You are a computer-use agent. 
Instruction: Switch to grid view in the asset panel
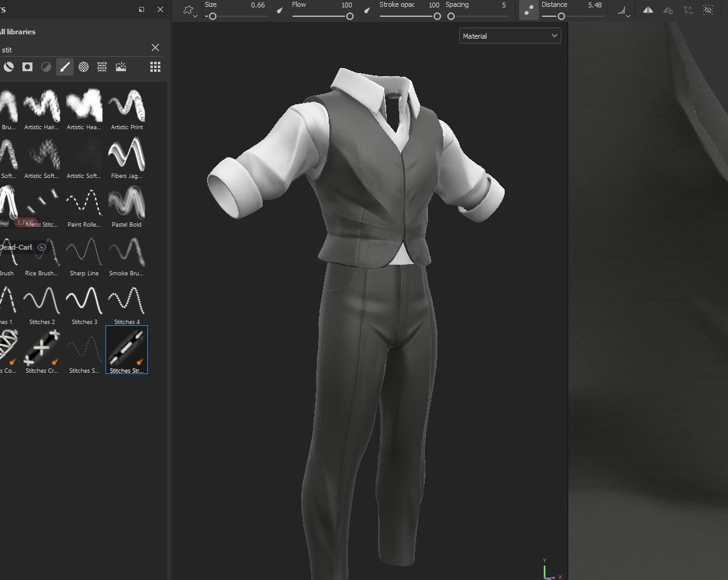click(155, 67)
